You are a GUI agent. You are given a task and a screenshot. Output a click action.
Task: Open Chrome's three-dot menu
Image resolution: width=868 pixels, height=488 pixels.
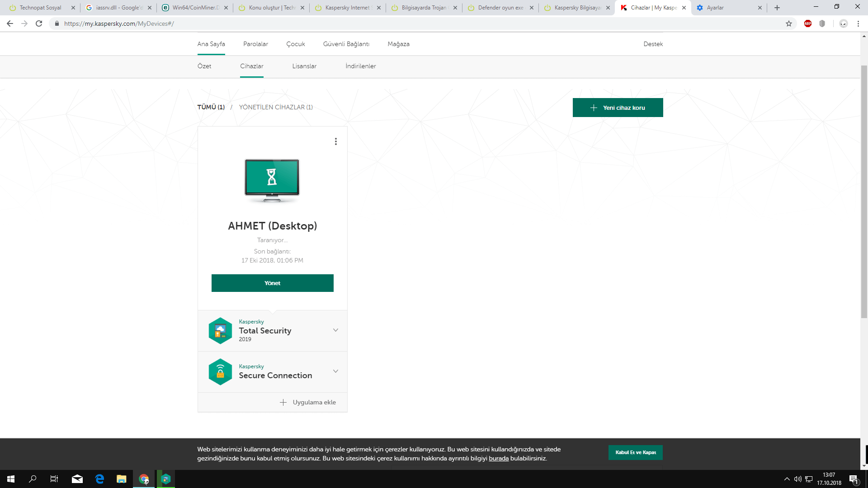click(858, 23)
